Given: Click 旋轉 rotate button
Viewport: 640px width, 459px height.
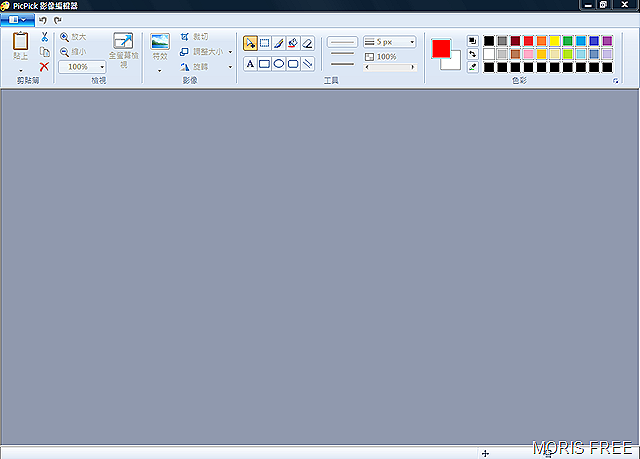Looking at the screenshot, I should pyautogui.click(x=194, y=67).
